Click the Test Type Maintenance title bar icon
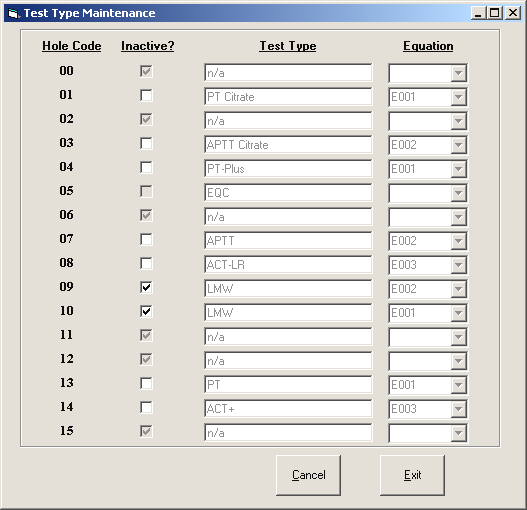Image resolution: width=527 pixels, height=510 pixels. coord(13,13)
